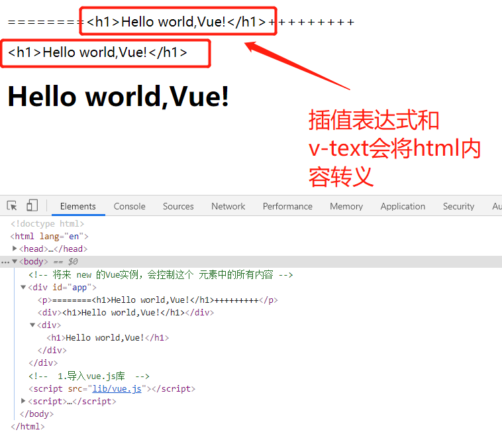Open the Memory tab
The image size is (502, 448).
[x=346, y=206]
